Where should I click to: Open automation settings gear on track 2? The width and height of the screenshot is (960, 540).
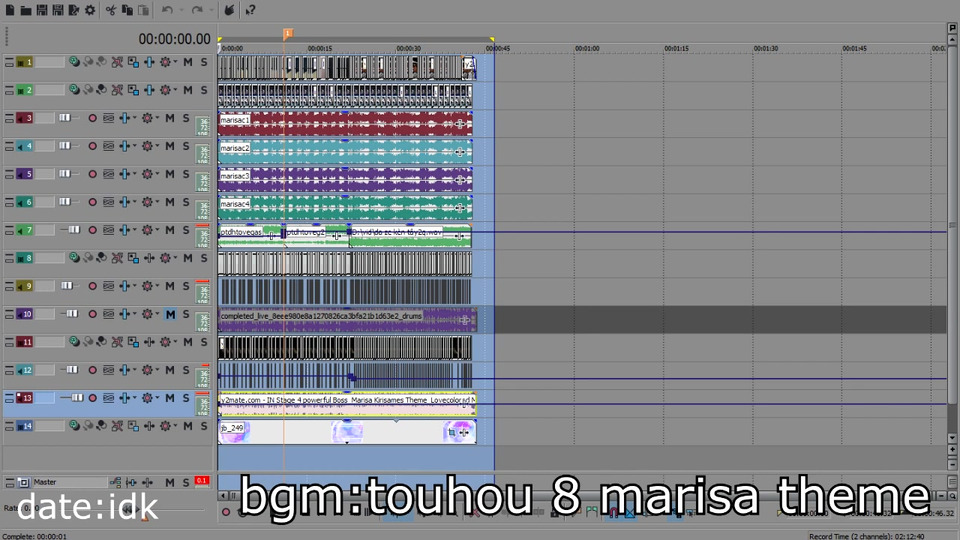[x=165, y=90]
